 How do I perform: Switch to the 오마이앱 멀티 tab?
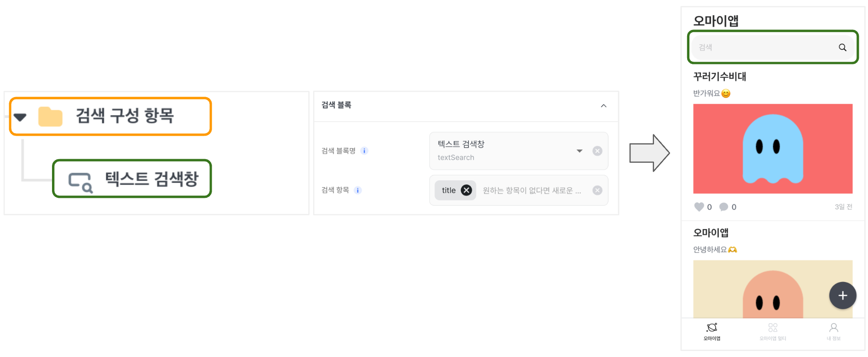[x=773, y=331]
